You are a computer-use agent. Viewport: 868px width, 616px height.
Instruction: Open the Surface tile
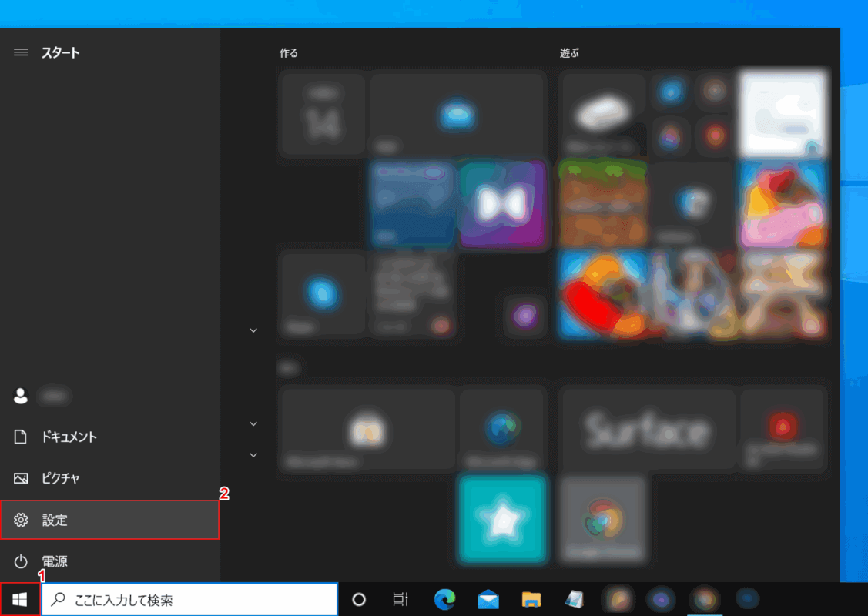647,430
